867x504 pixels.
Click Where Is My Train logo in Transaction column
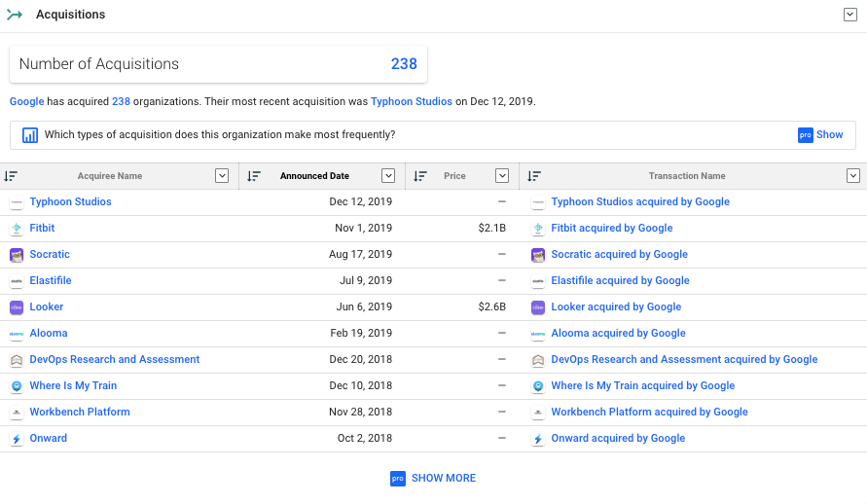pos(538,385)
